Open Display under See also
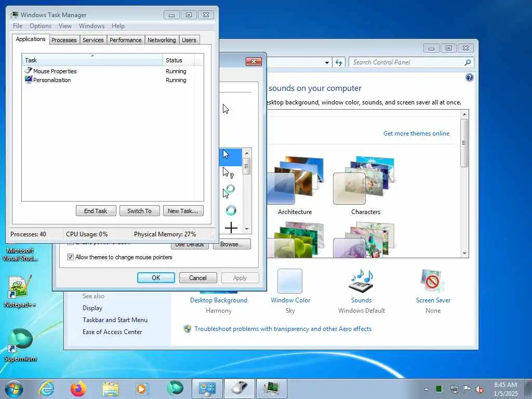The width and height of the screenshot is (532, 399). pos(92,308)
